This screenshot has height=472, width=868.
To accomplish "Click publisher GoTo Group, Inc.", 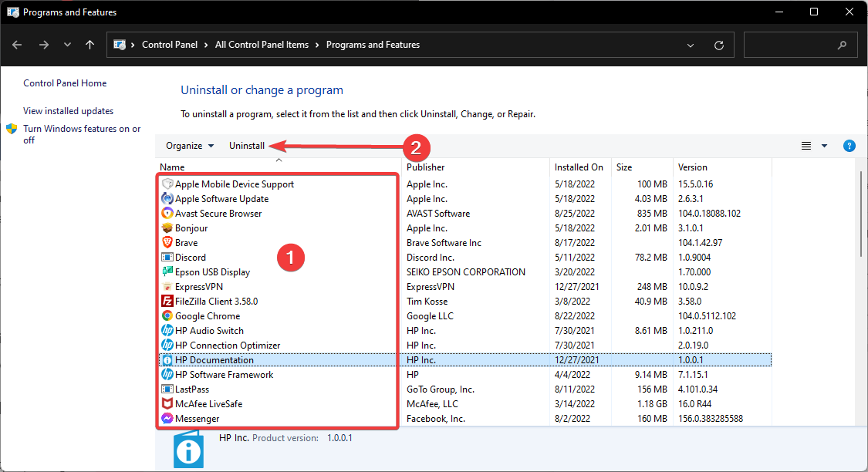I will pyautogui.click(x=440, y=389).
